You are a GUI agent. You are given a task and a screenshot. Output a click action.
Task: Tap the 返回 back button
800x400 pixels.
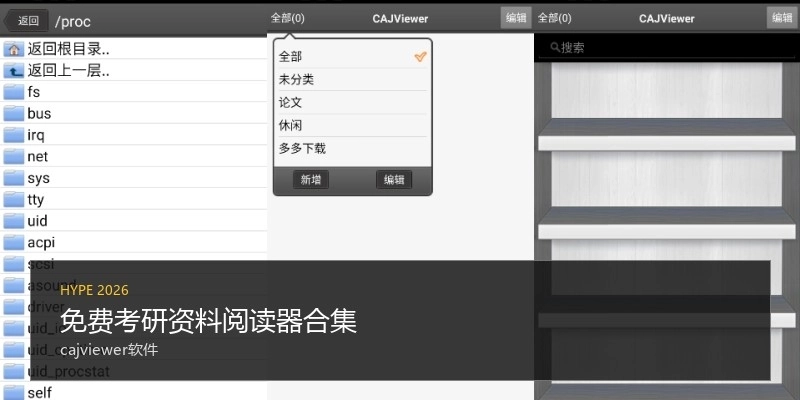click(26, 21)
